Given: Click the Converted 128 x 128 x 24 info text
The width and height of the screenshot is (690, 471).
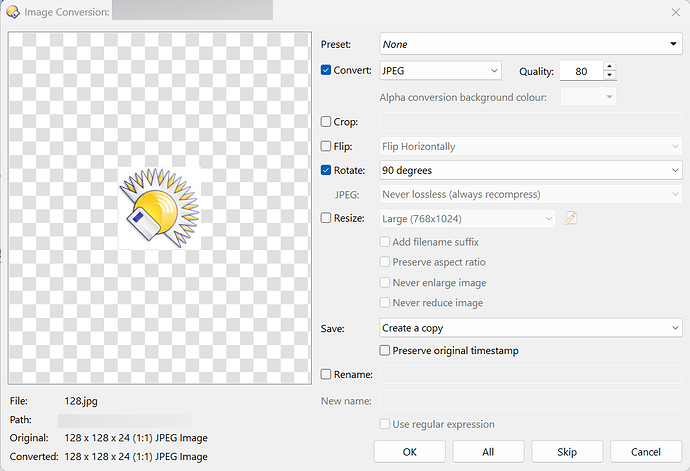Looking at the screenshot, I should 136,456.
